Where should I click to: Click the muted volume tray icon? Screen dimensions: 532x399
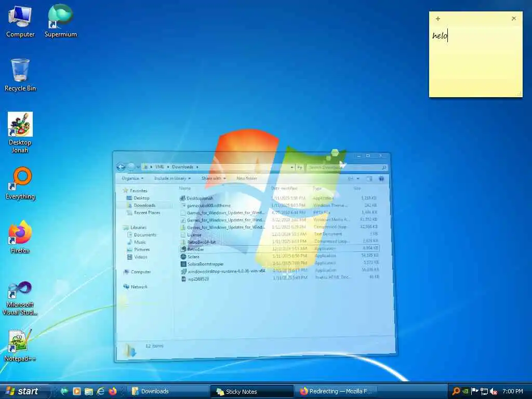click(x=494, y=391)
